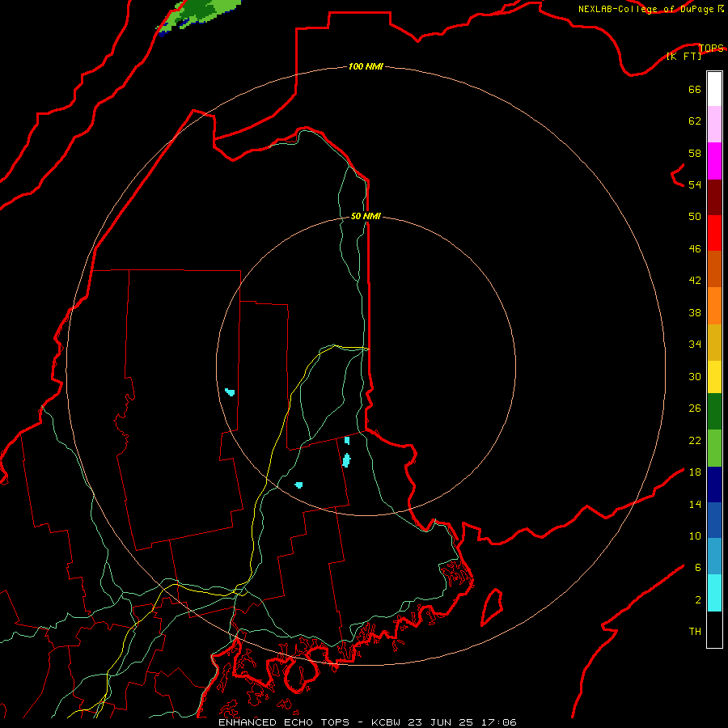The image size is (728, 728).
Task: Select the light green color scale swatch
Action: [x=714, y=448]
